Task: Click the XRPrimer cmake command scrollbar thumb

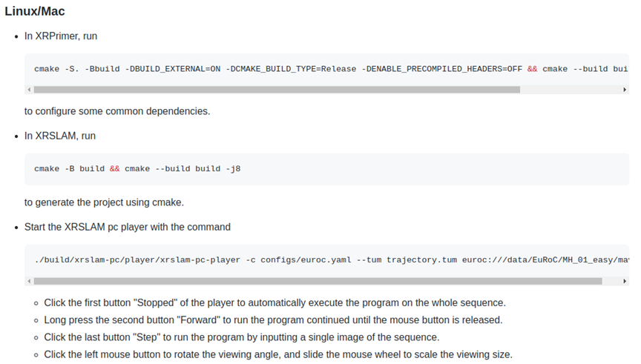Action: pos(276,90)
